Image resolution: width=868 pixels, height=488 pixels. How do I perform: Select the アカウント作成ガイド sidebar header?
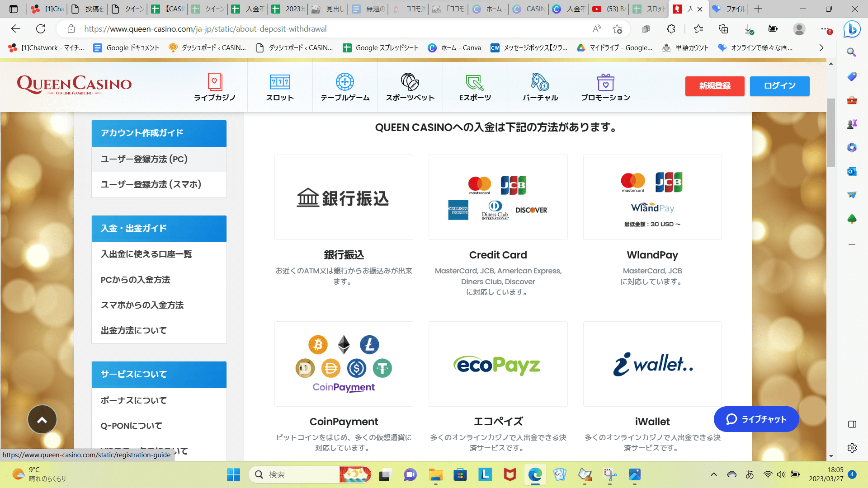click(x=159, y=133)
